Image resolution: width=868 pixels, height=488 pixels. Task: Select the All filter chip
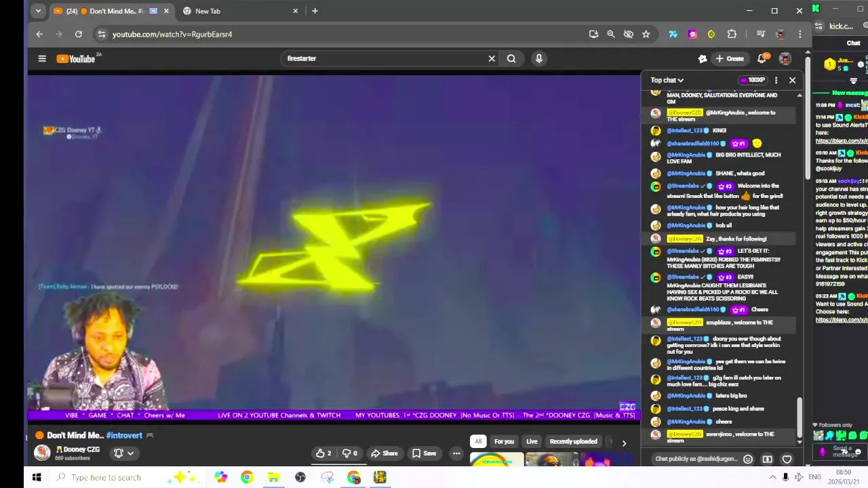coord(478,441)
